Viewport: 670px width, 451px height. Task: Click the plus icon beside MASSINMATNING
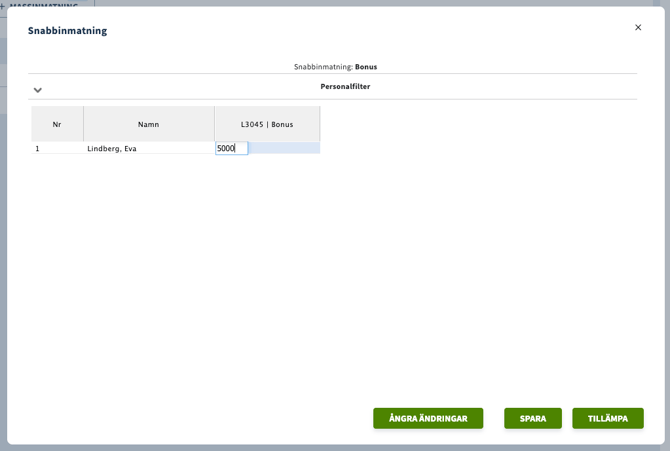pos(3,6)
